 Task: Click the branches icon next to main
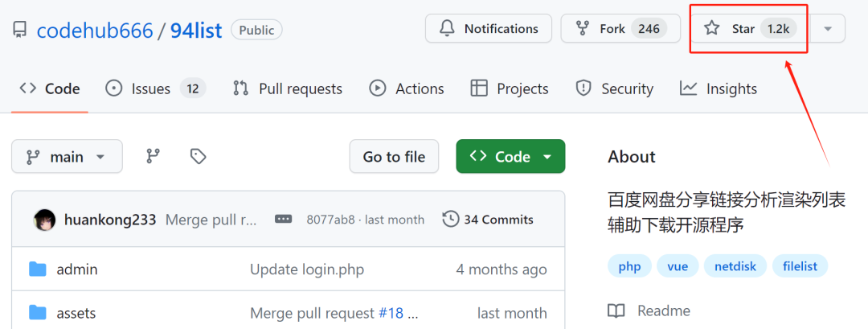pos(153,156)
